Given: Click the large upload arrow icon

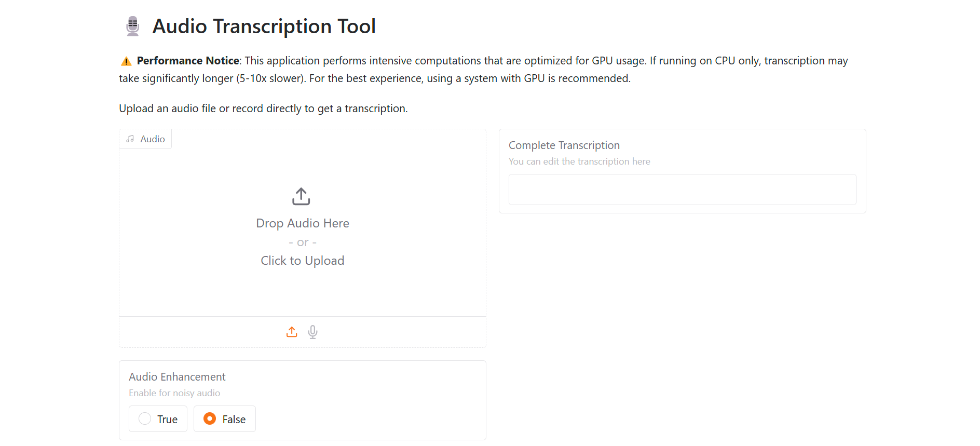Looking at the screenshot, I should [x=301, y=197].
